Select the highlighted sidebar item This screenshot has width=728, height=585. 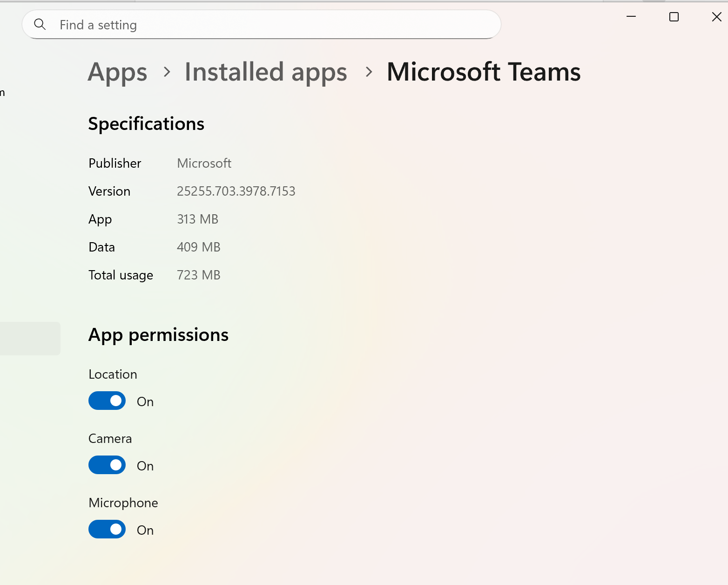(x=30, y=339)
